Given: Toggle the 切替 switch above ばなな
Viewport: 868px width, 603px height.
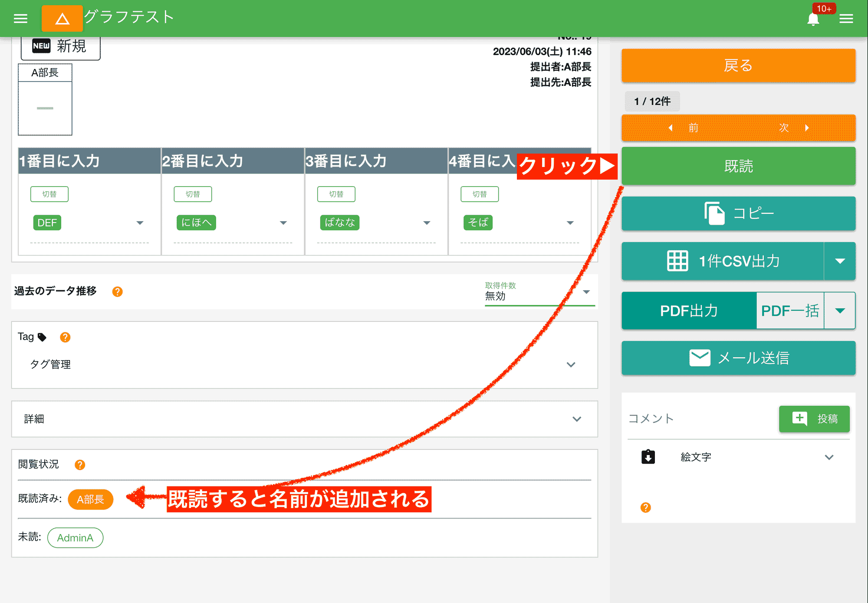Looking at the screenshot, I should (x=336, y=194).
